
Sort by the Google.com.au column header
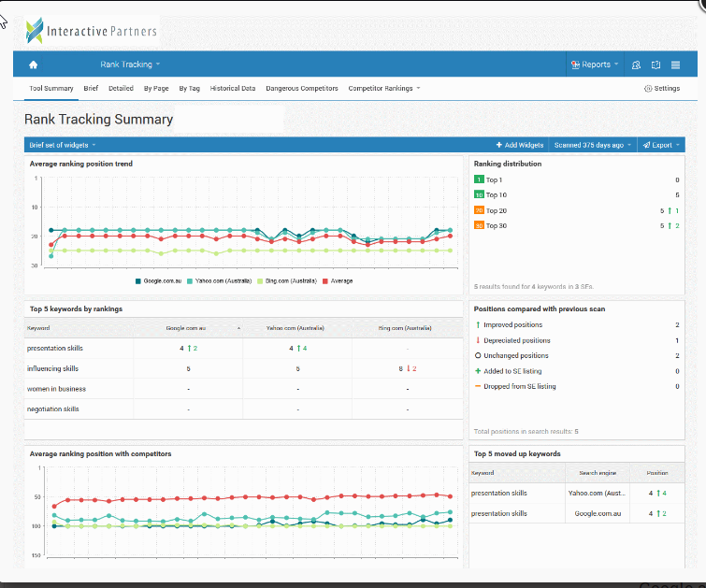(x=188, y=328)
